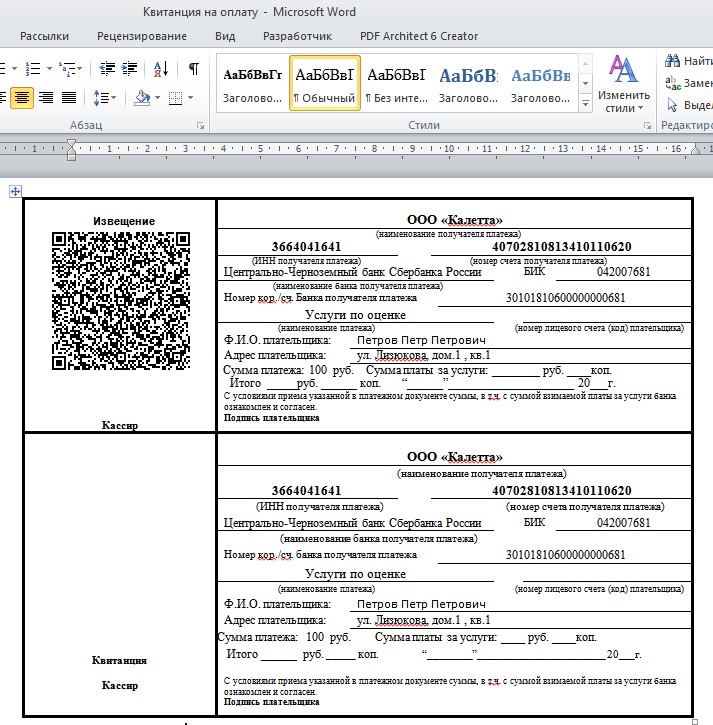Apply paragraph shading paint bucket

[x=142, y=98]
